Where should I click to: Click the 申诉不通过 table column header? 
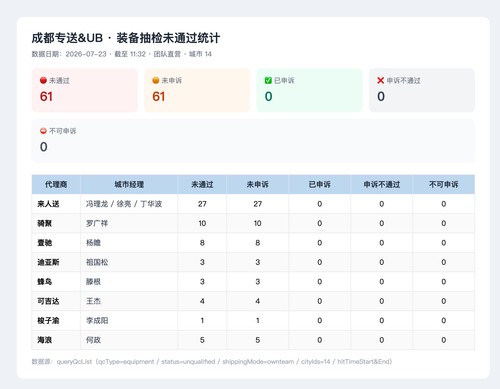382,184
